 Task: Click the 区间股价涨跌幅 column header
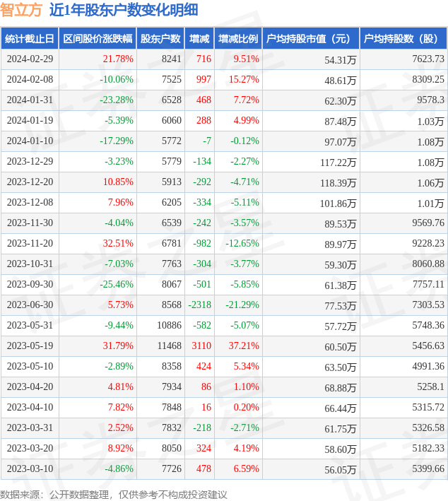tap(97, 39)
